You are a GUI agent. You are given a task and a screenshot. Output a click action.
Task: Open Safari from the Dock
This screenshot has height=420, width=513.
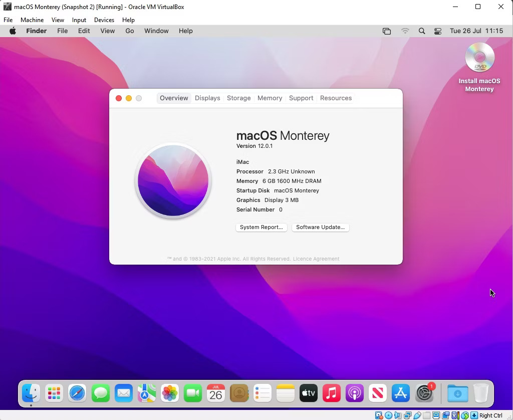point(77,393)
